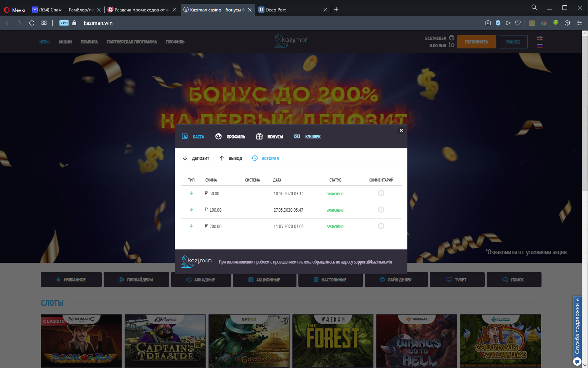Go forward with the browser forward arrow
The image size is (588, 368).
(x=19, y=23)
